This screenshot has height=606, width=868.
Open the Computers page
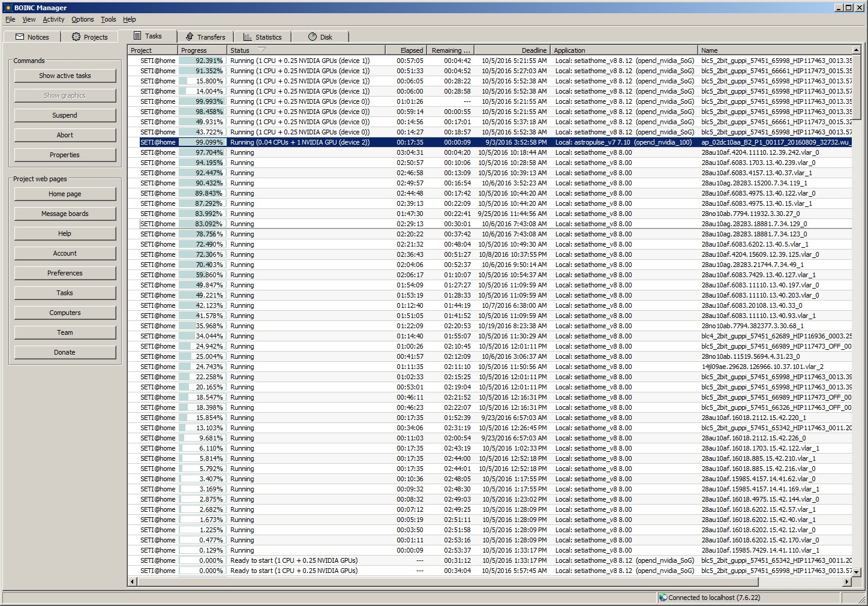[x=65, y=313]
